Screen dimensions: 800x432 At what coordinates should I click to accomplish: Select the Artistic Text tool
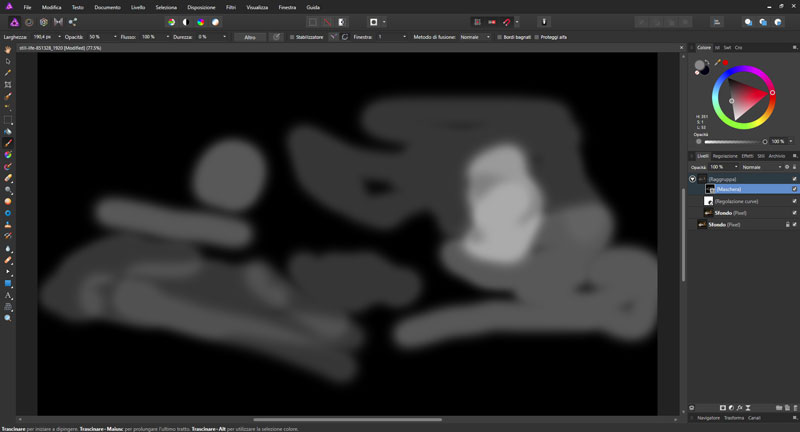point(8,295)
